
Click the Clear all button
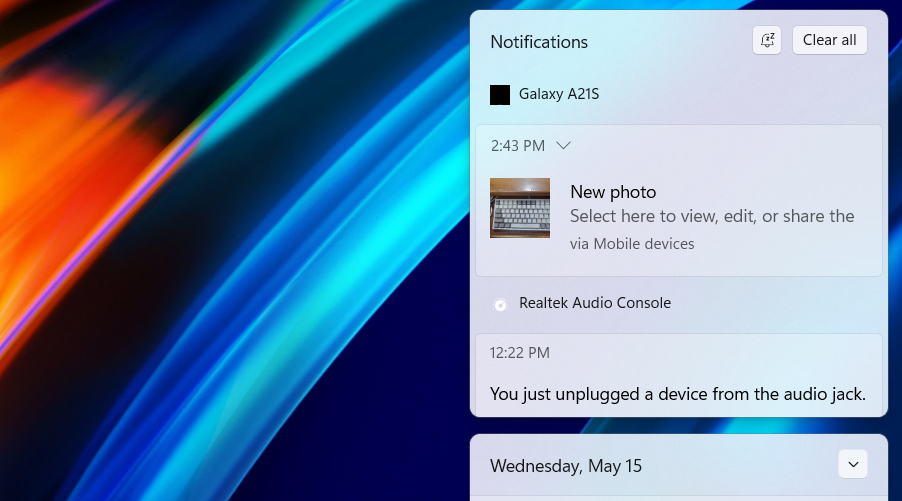click(830, 40)
